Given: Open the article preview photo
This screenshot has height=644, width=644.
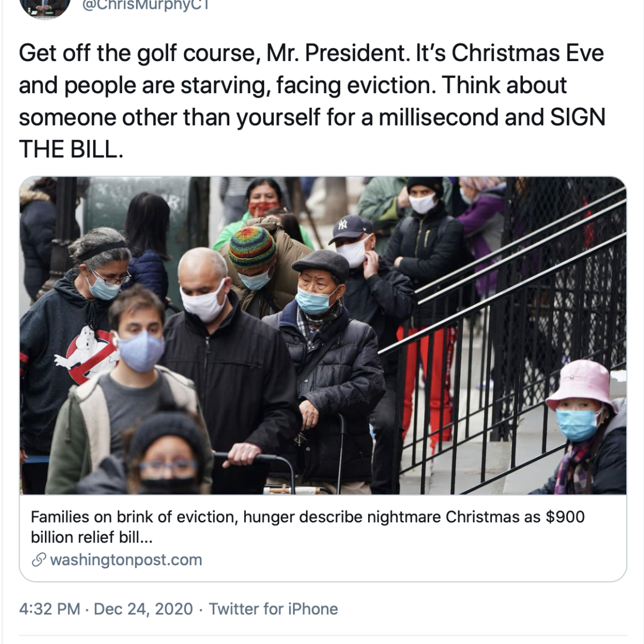Looking at the screenshot, I should pyautogui.click(x=323, y=335).
